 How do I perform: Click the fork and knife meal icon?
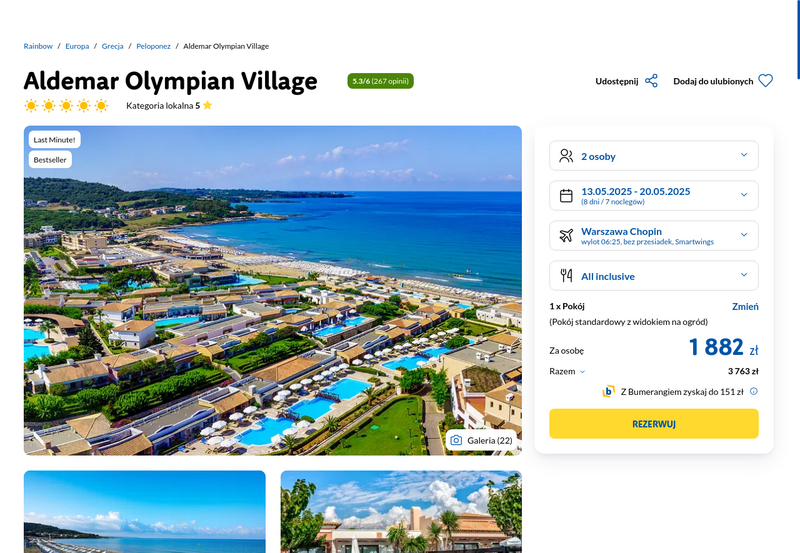tap(566, 275)
